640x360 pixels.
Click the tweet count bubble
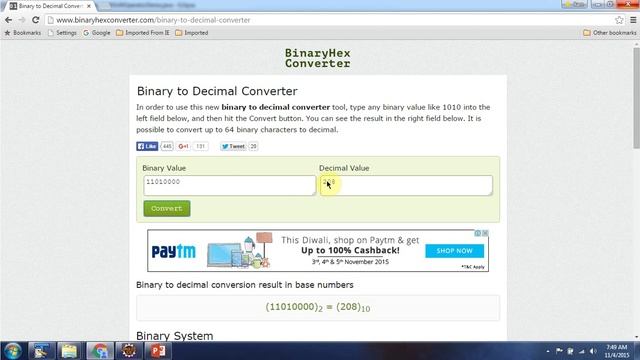(253, 146)
